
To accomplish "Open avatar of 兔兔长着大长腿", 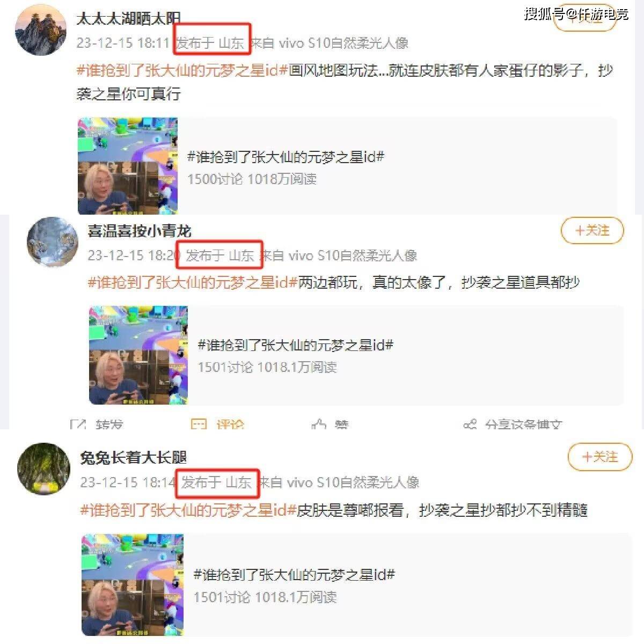I will (x=44, y=469).
